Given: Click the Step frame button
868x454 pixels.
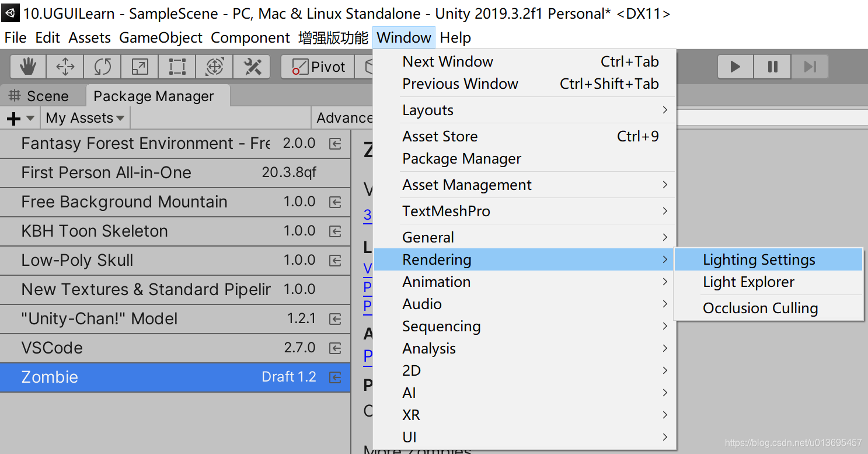Looking at the screenshot, I should pos(810,67).
